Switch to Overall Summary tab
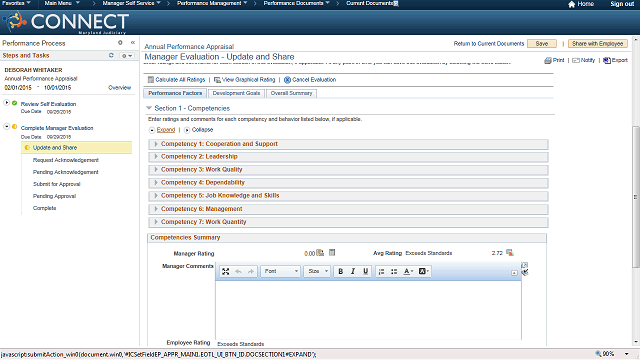640x360 pixels. 291,93
